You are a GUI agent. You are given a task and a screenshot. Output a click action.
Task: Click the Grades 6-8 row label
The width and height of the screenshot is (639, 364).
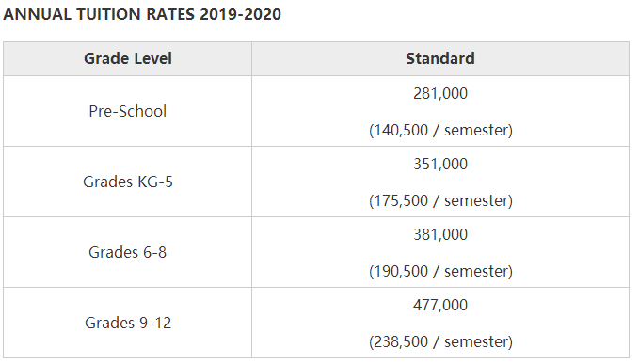click(128, 252)
